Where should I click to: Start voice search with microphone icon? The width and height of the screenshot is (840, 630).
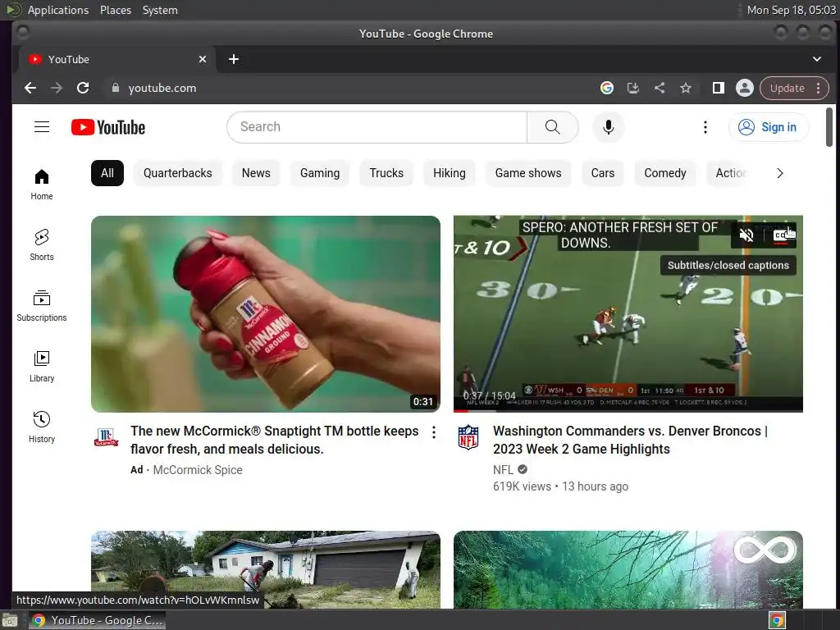coord(608,127)
